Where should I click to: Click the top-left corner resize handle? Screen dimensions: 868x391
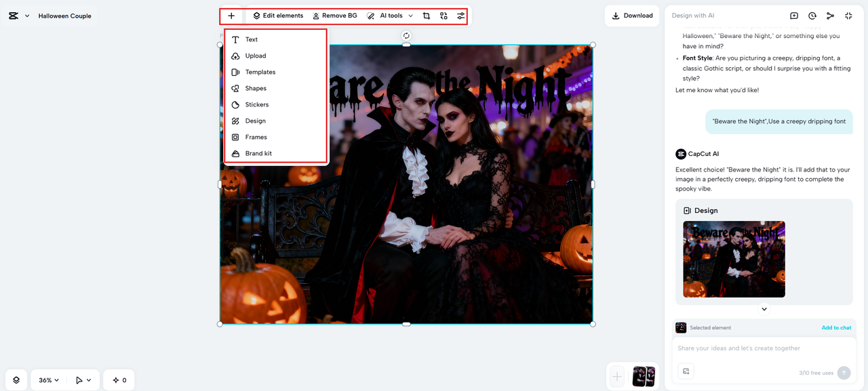coord(220,45)
